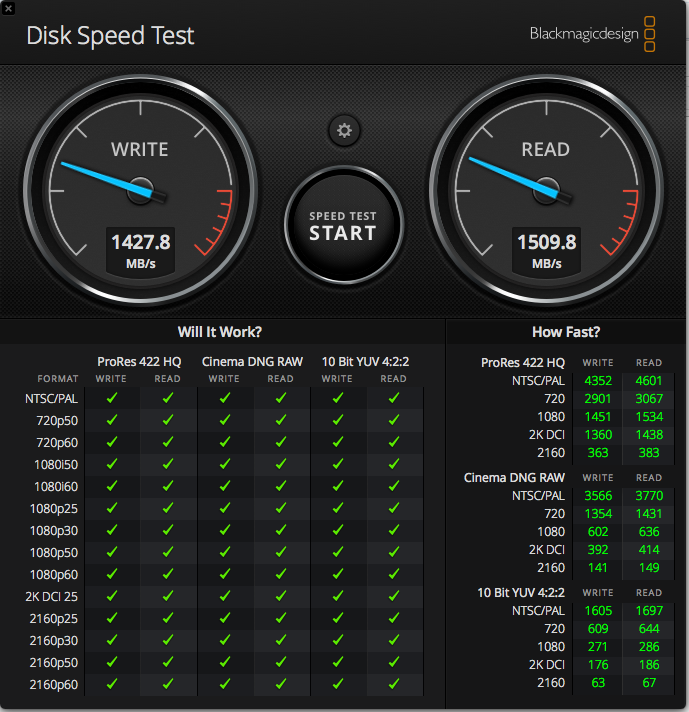
Task: Click the 10 Bit YUV write checkmark for 720p50
Action: 337,420
